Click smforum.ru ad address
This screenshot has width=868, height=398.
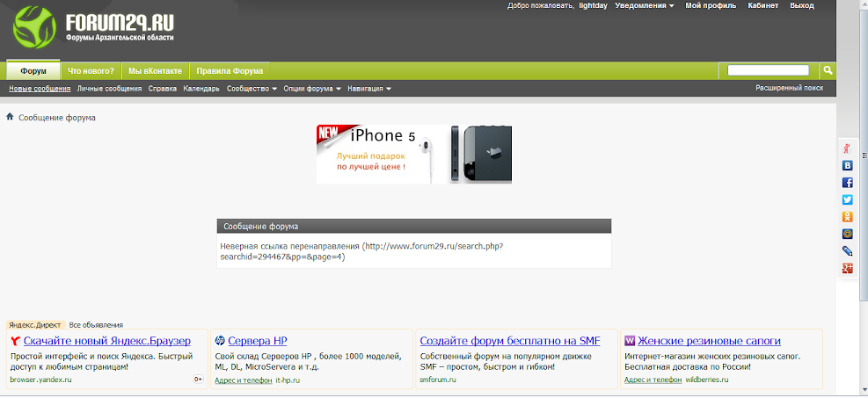pyautogui.click(x=438, y=380)
